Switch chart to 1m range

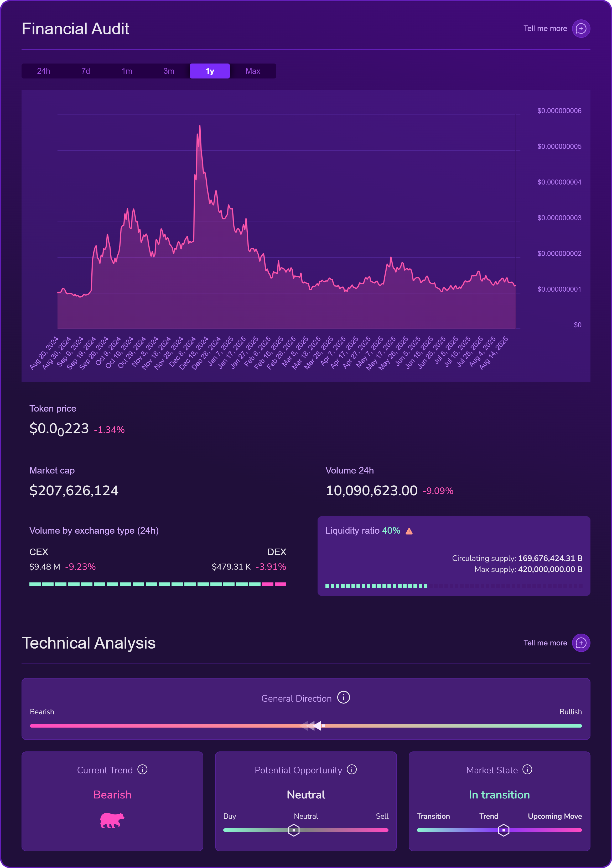127,71
